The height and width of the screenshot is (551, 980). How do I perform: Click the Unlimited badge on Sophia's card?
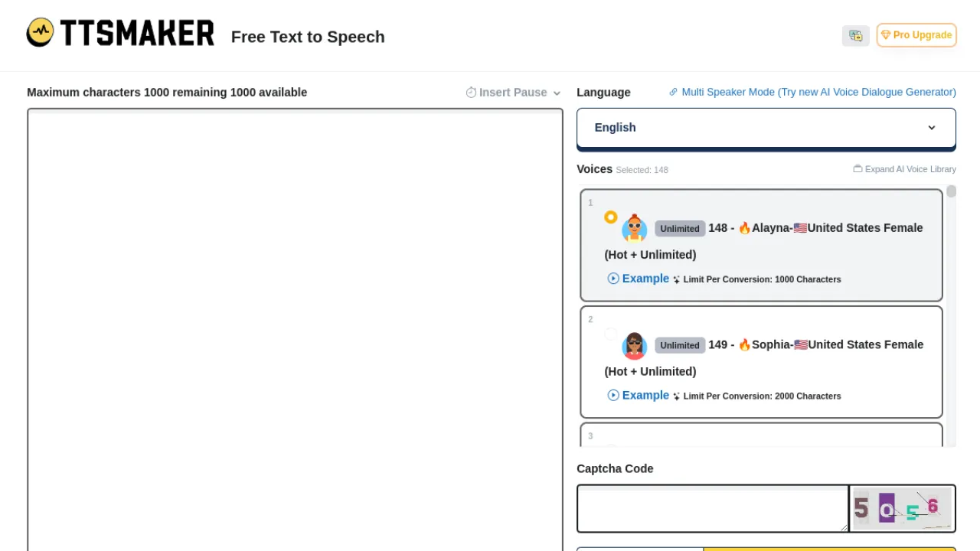pos(680,345)
